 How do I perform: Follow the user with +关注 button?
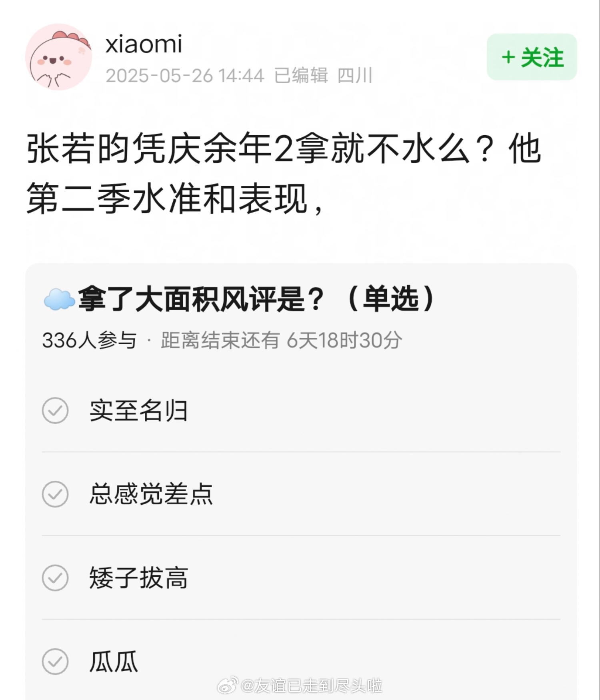pos(532,57)
